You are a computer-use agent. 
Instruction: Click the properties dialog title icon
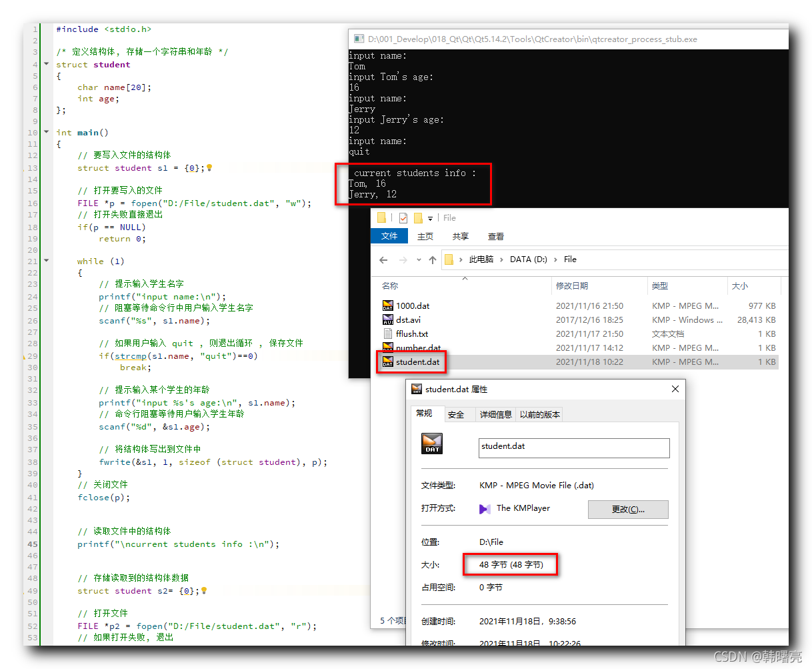417,389
